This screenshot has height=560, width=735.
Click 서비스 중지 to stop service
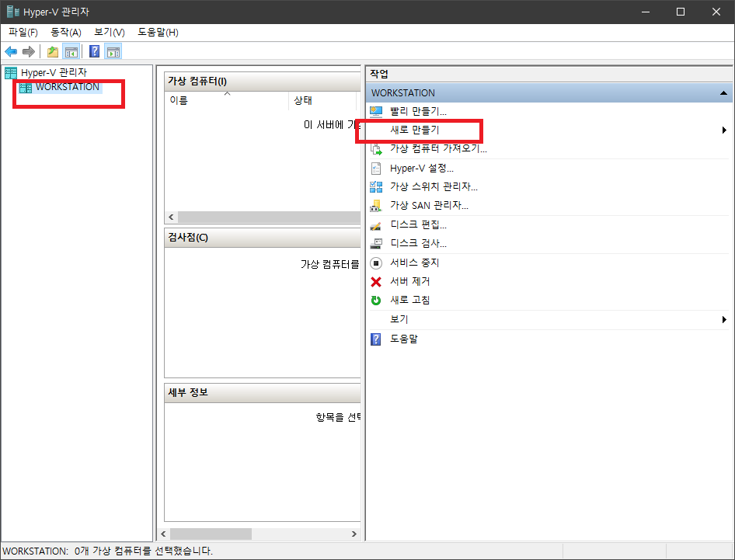tap(414, 263)
